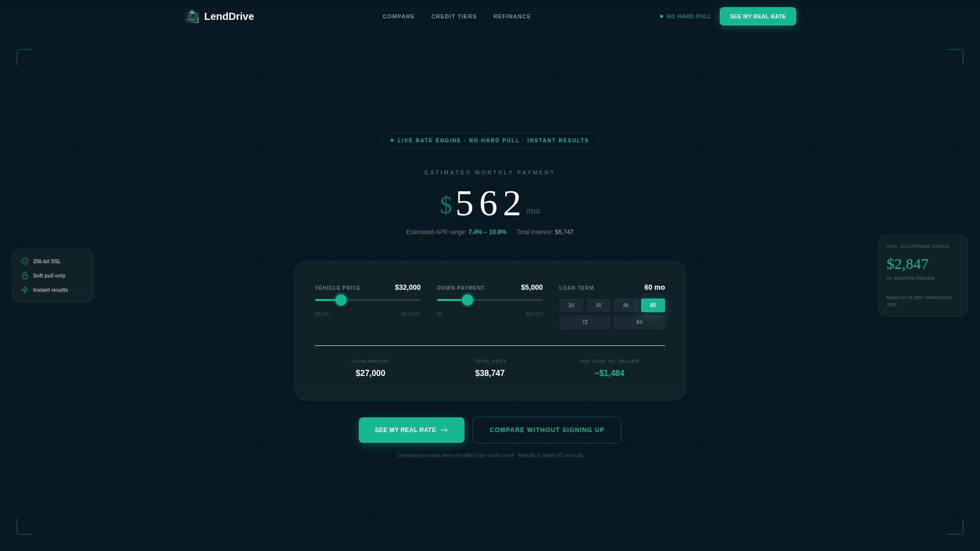Select the 24 month loan term
980x551 pixels.
tap(571, 305)
